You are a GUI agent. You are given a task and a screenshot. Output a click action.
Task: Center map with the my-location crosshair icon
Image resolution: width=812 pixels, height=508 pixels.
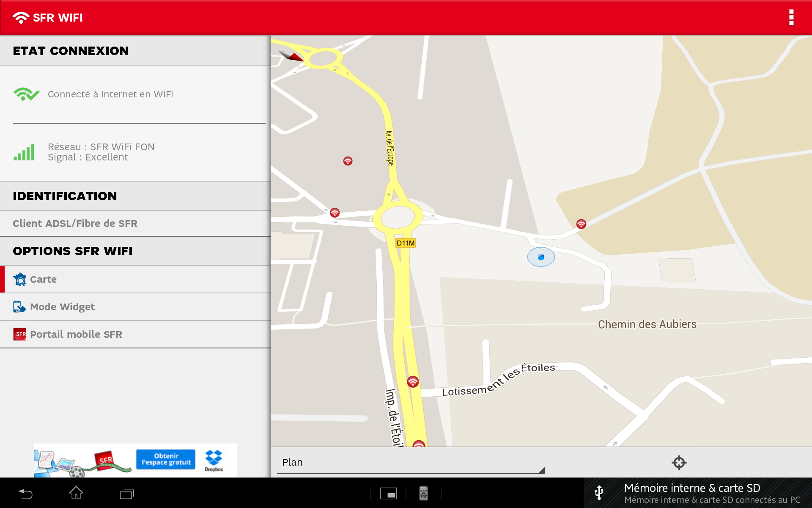[x=679, y=462]
